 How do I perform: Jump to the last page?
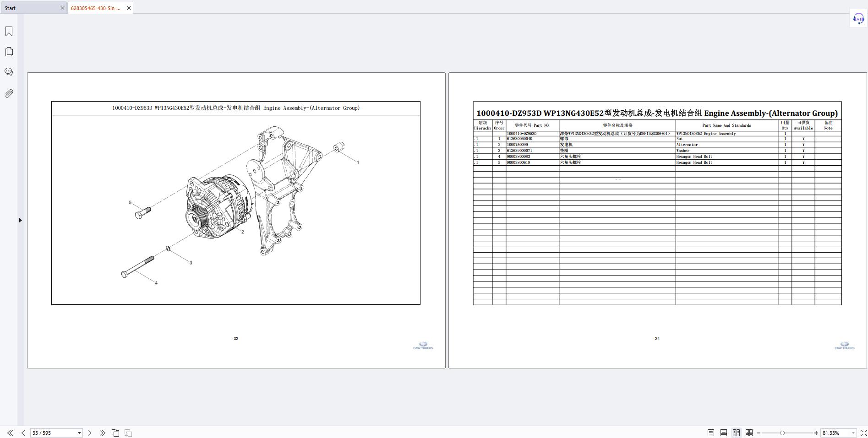pyautogui.click(x=102, y=433)
